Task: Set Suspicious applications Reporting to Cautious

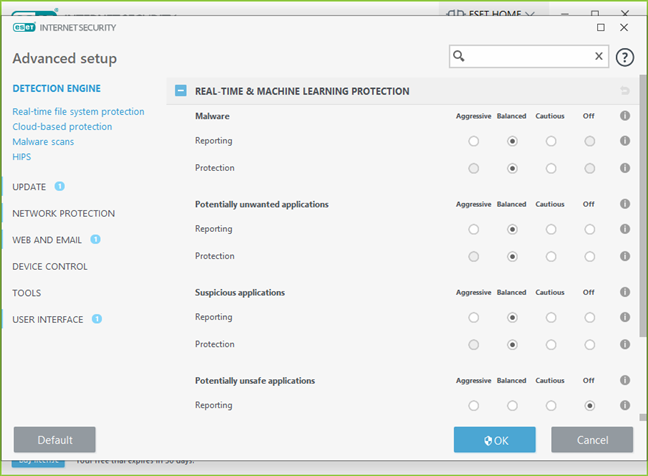Action: (551, 317)
